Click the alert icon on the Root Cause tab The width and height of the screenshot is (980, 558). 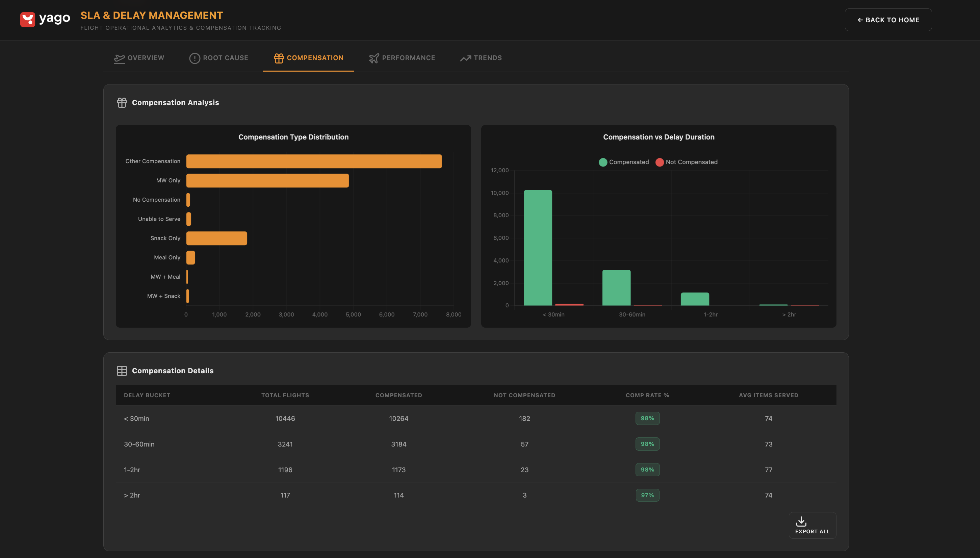(x=194, y=58)
